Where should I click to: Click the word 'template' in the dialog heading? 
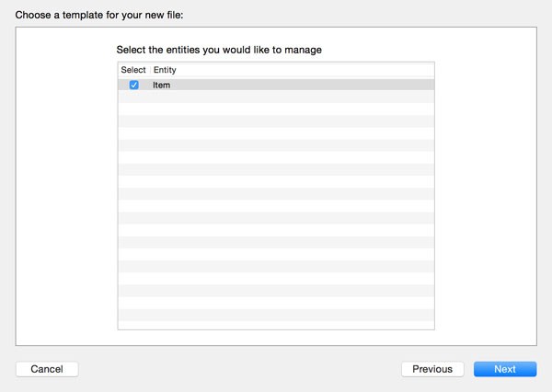83,15
